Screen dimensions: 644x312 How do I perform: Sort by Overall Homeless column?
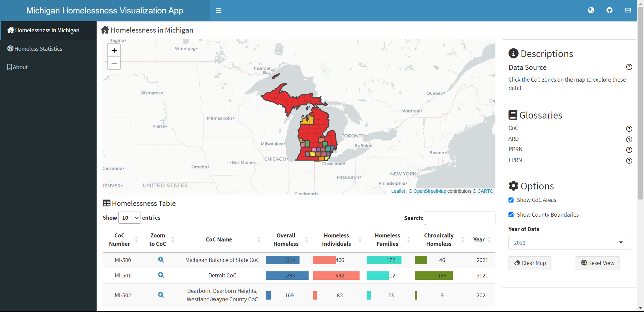(x=289, y=239)
